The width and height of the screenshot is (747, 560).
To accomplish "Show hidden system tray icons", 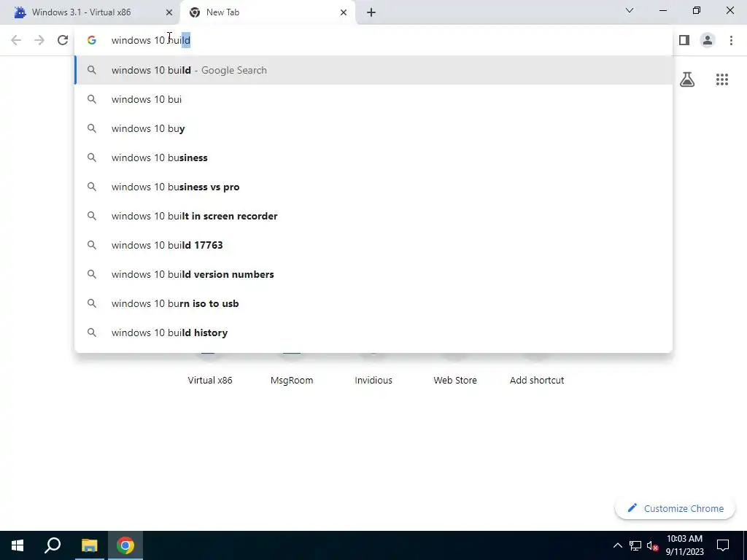I will click(617, 545).
